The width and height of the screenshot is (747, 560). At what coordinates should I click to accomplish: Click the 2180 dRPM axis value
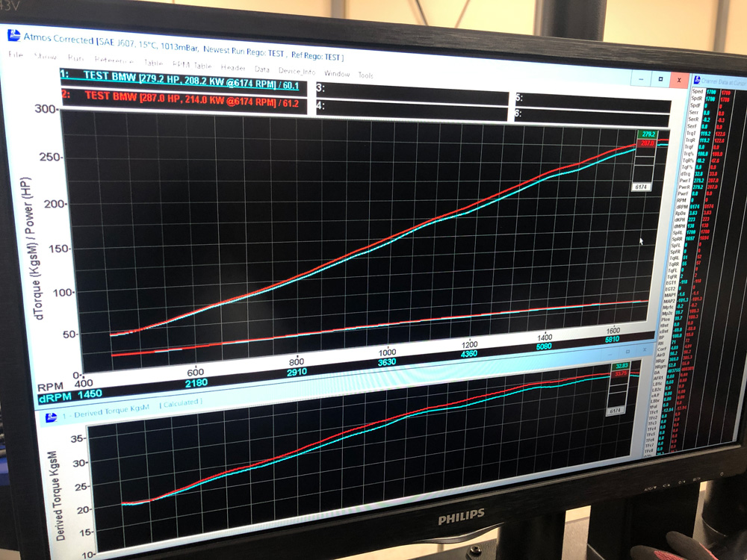tap(196, 382)
